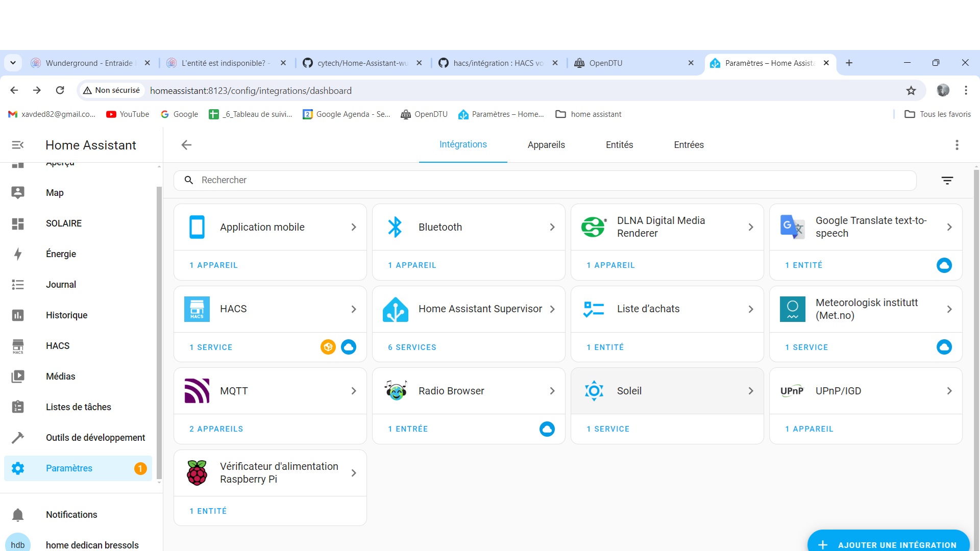Expand the Bluetooth integration chevron
The width and height of the screenshot is (980, 551).
pos(552,227)
